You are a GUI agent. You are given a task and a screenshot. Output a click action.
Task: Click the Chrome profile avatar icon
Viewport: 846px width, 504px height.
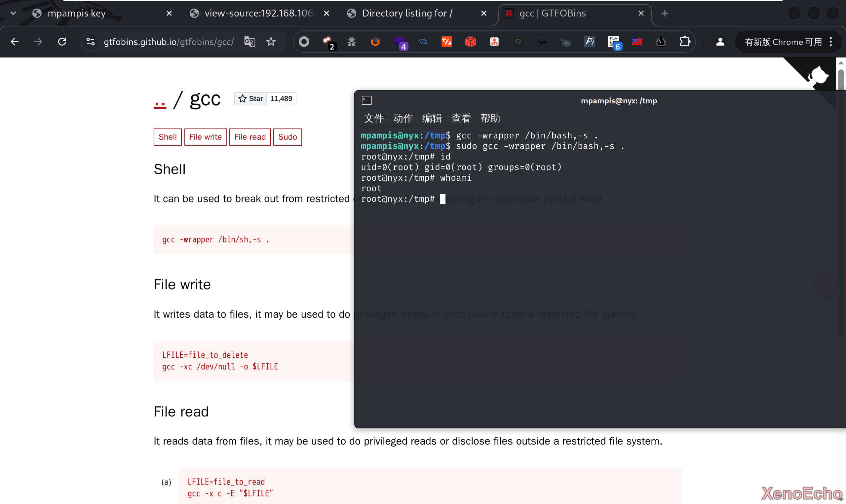click(720, 42)
